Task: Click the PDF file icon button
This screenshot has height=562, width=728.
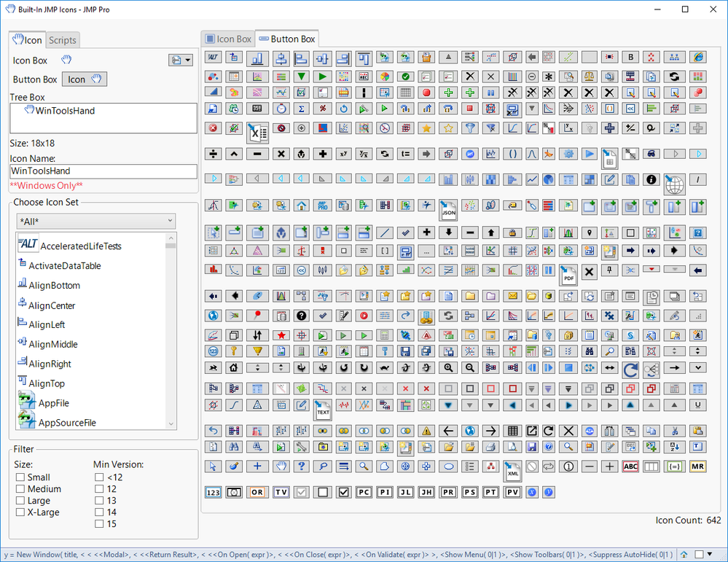Action: (x=568, y=275)
